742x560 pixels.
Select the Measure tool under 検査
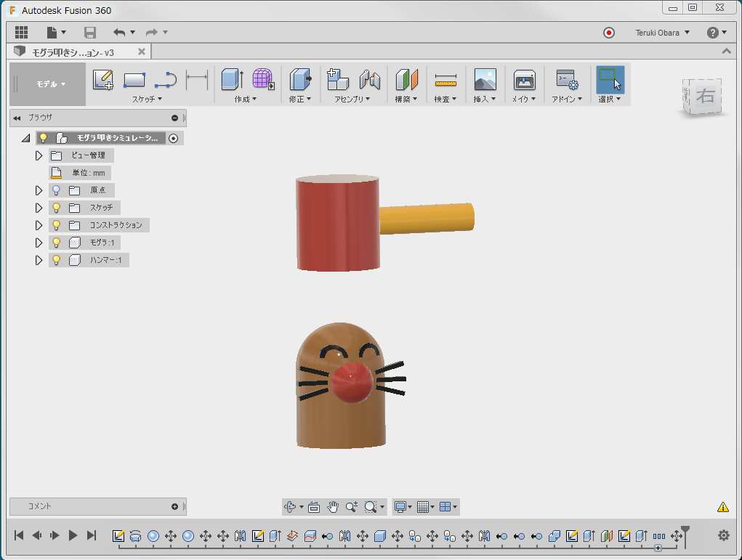coord(445,80)
